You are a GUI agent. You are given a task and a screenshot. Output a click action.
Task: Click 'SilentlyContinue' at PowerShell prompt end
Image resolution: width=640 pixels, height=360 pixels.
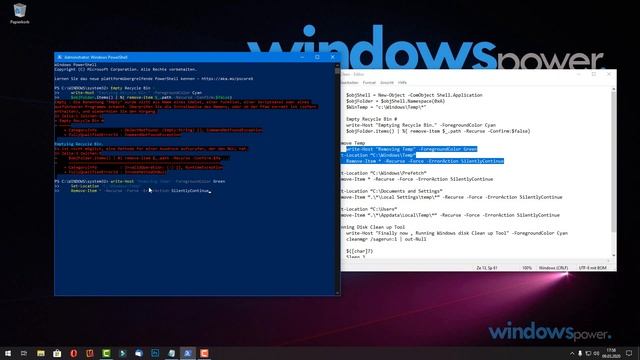190,191
